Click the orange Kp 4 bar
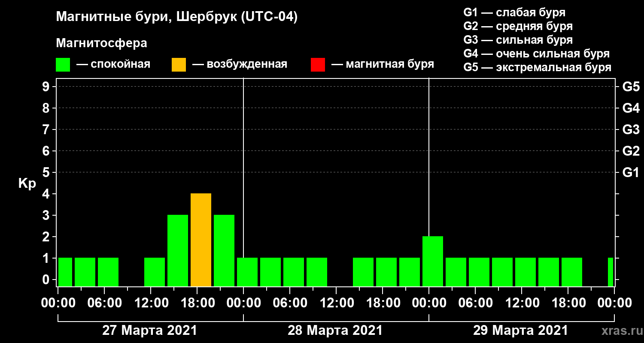Viewport: 644px width, 343px height. [201, 240]
